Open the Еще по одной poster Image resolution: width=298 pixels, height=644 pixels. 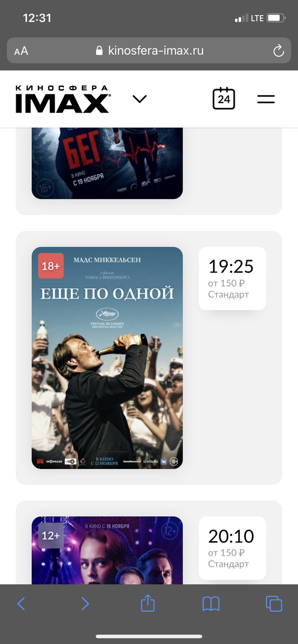(x=107, y=357)
